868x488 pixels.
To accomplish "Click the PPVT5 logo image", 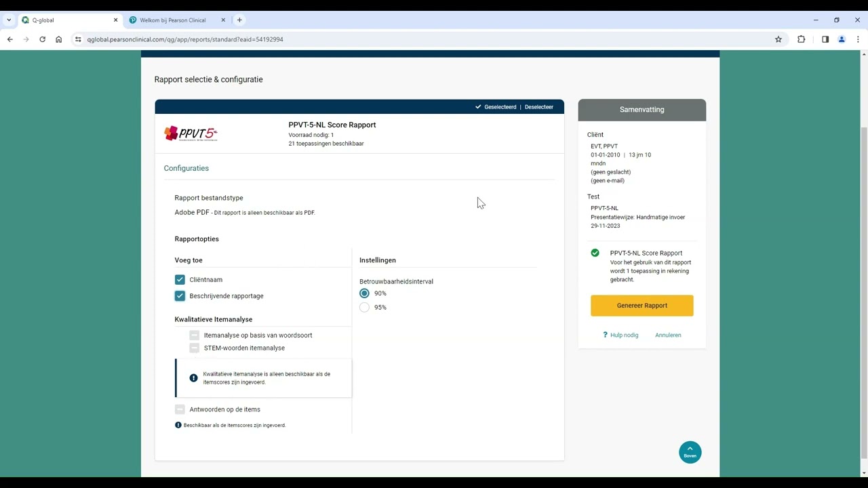I will [x=191, y=134].
